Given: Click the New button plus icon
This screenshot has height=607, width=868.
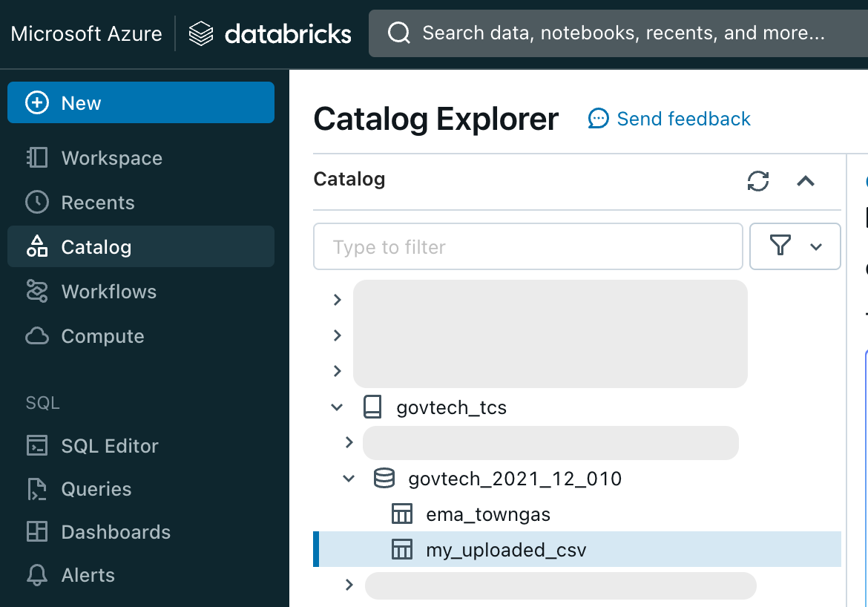Looking at the screenshot, I should tap(37, 103).
